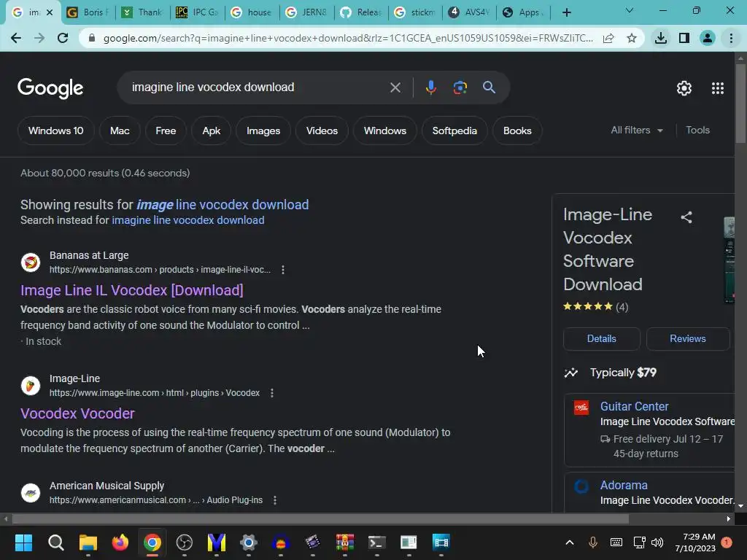Search instead for imagine line vocodex download
Image resolution: width=747 pixels, height=560 pixels.
coord(188,220)
